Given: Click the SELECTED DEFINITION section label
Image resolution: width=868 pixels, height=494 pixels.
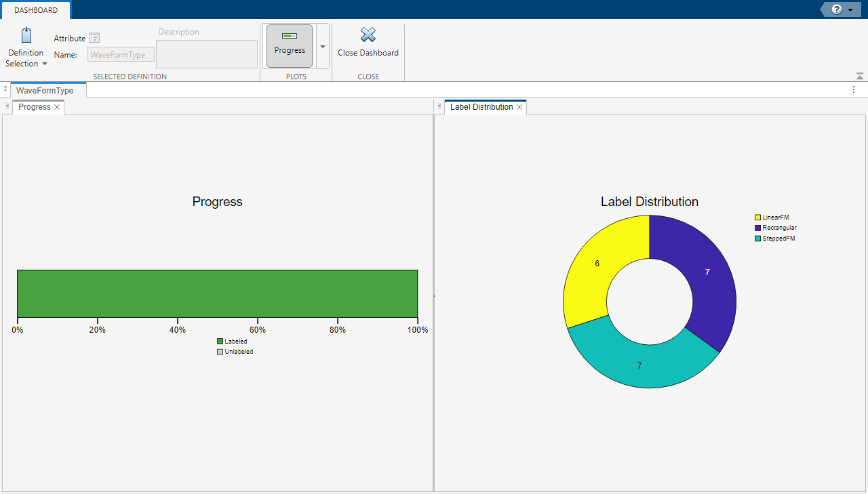Looking at the screenshot, I should [130, 77].
